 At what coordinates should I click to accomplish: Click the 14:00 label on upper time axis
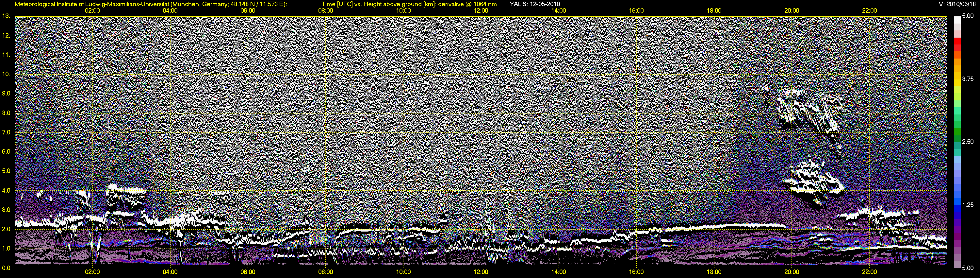(x=559, y=11)
